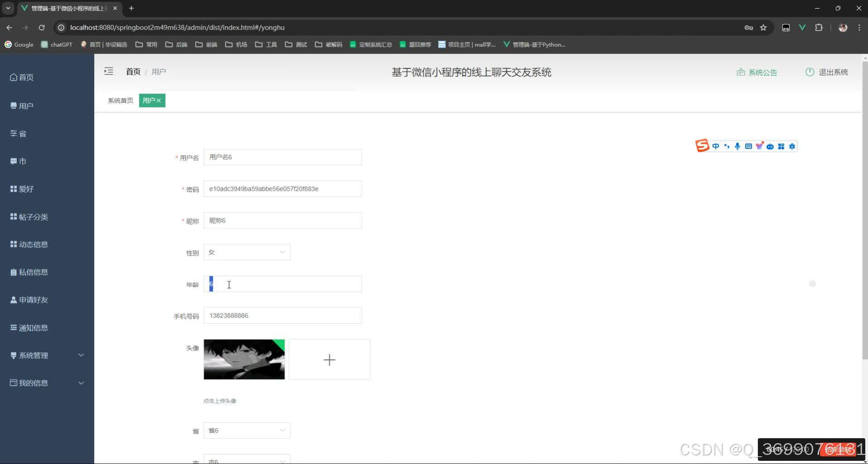The image size is (868, 464).
Task: Open Sogou skin center shirt icon
Action: (760, 145)
